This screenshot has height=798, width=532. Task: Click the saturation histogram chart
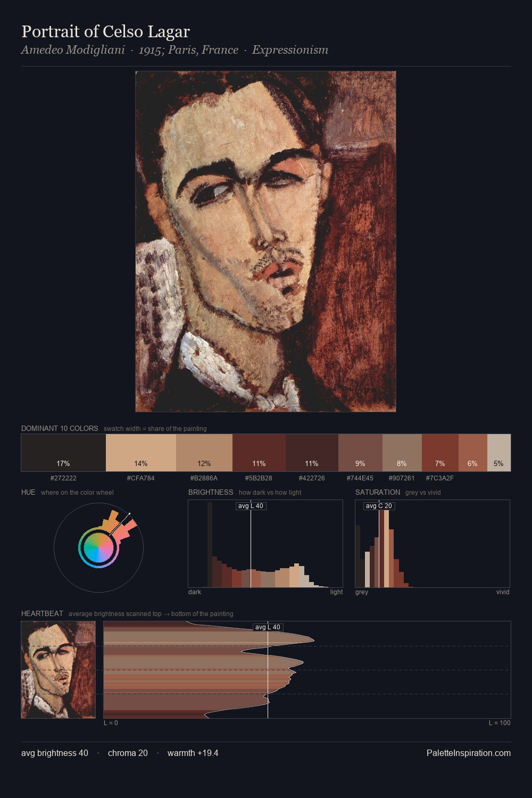433,544
